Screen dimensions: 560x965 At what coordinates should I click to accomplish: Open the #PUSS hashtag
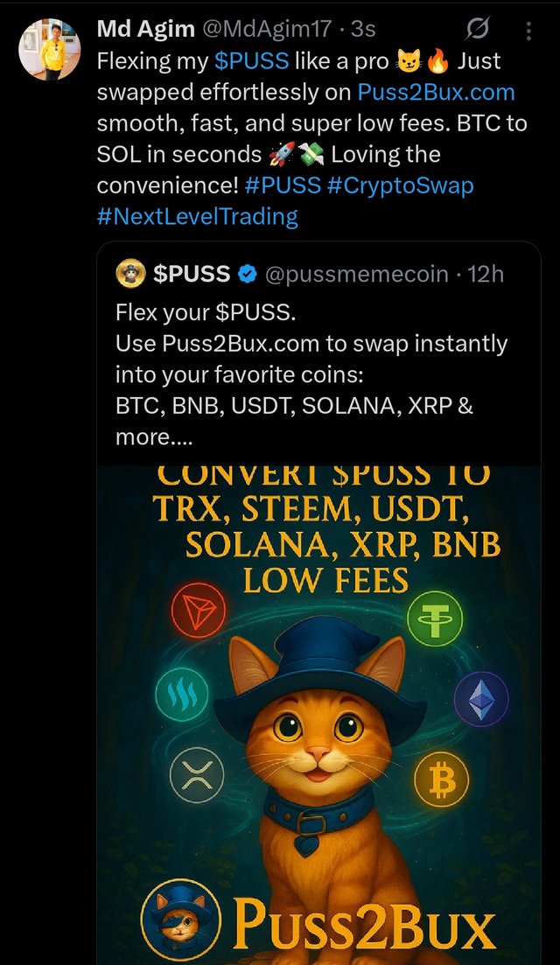[283, 185]
